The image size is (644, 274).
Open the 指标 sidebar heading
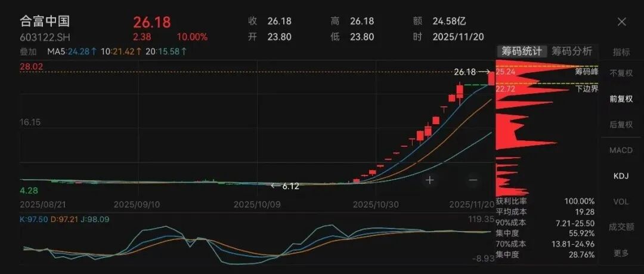pos(621,53)
